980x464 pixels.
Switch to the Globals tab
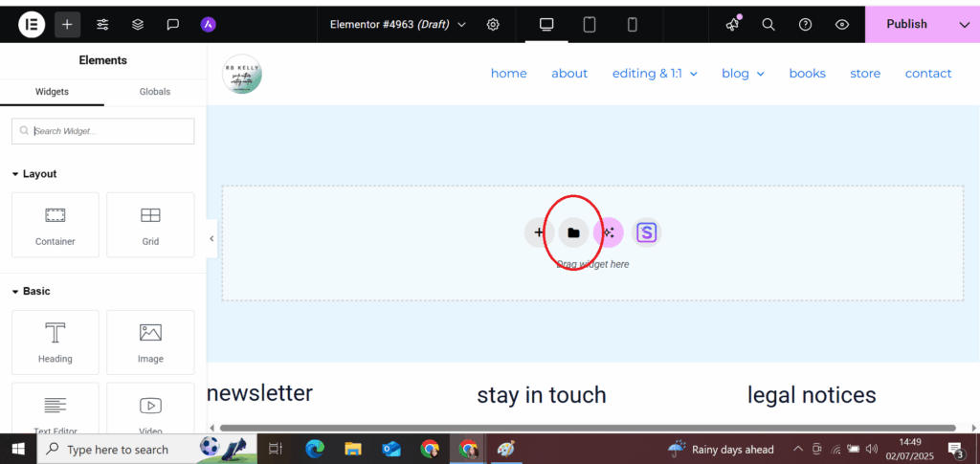pos(155,92)
